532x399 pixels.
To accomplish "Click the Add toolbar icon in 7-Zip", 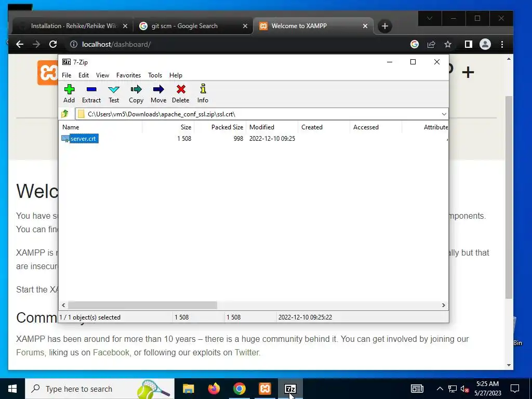I will [69, 94].
